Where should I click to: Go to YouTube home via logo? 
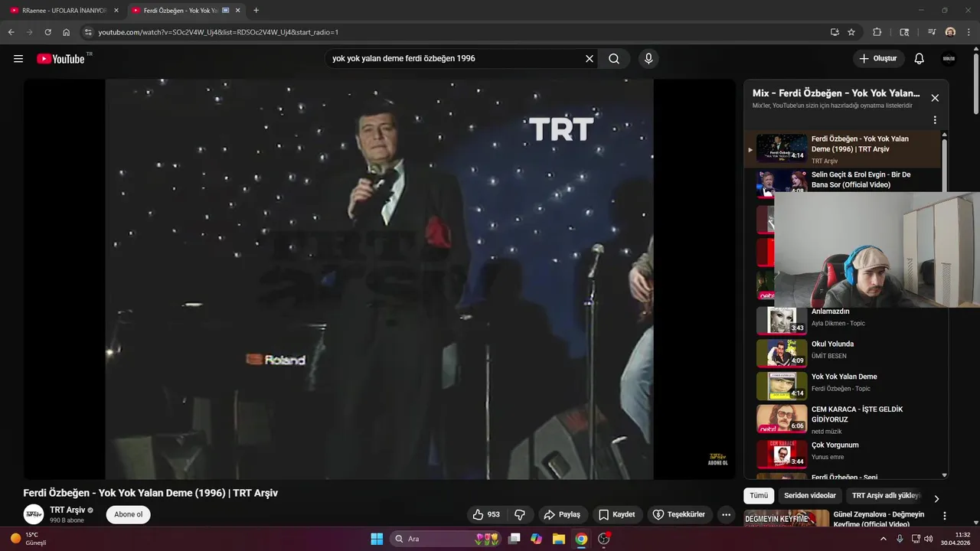click(60, 59)
